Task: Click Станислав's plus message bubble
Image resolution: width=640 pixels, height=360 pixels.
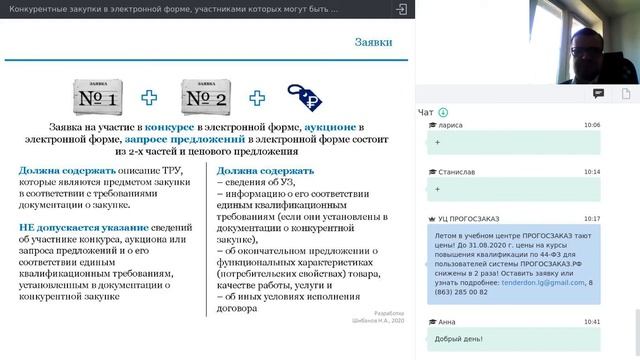Action: (513, 189)
